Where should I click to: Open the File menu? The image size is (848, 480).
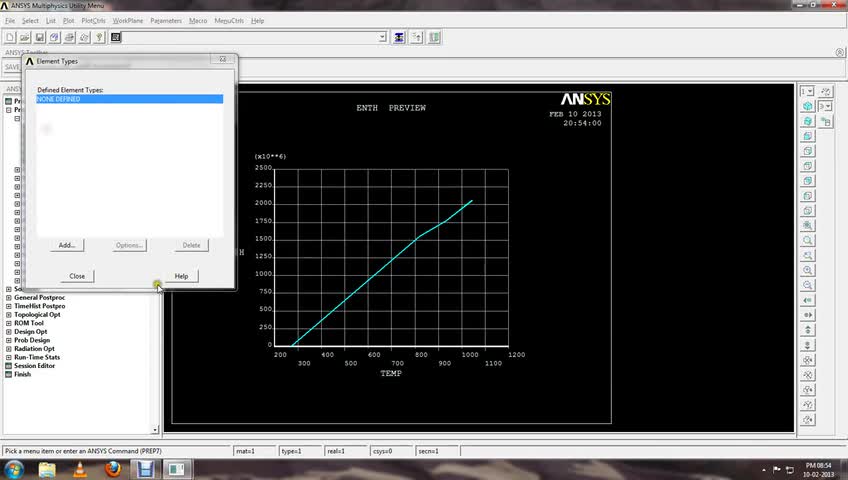[x=10, y=21]
